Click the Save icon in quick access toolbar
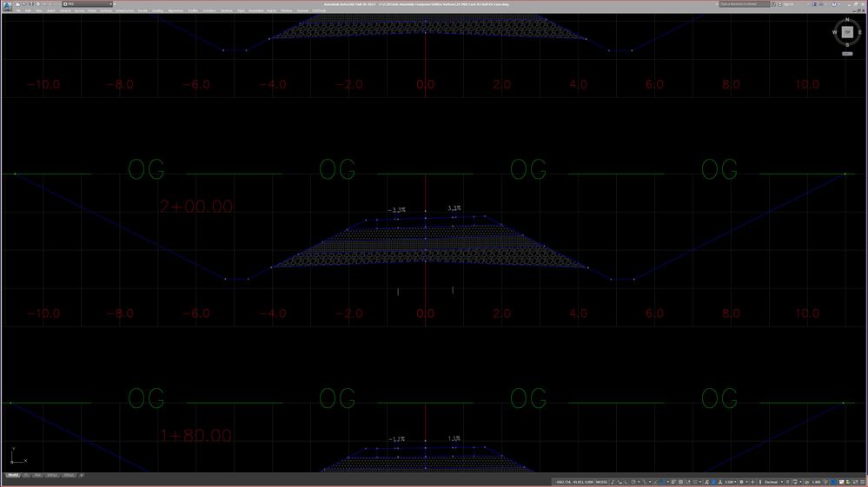This screenshot has width=868, height=487. click(31, 3)
